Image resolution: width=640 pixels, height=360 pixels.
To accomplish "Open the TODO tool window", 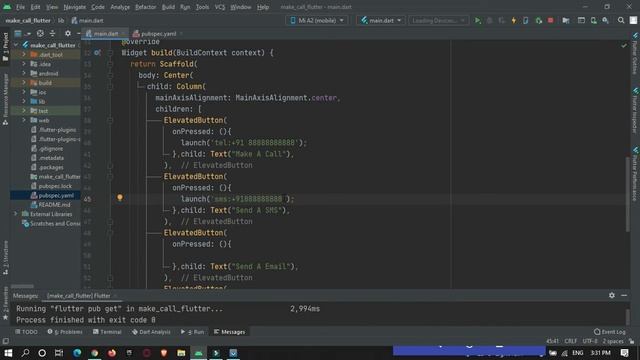I will click(27, 332).
